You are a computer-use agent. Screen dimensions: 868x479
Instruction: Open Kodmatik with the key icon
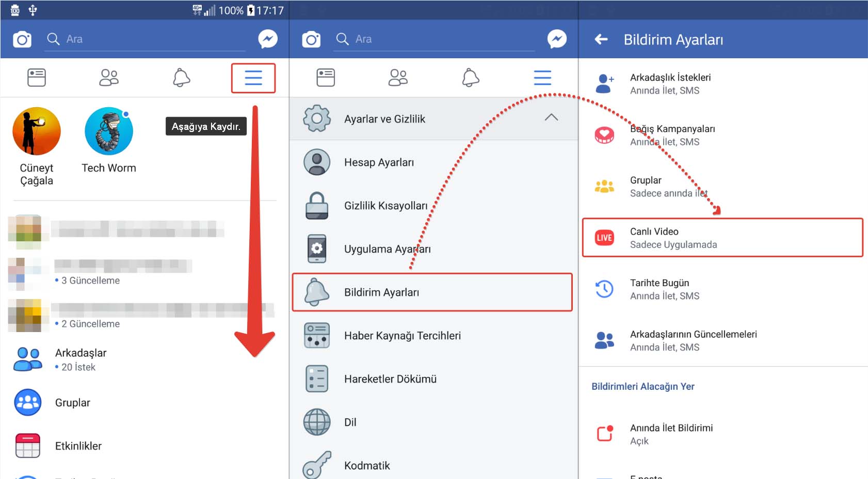pos(317,465)
